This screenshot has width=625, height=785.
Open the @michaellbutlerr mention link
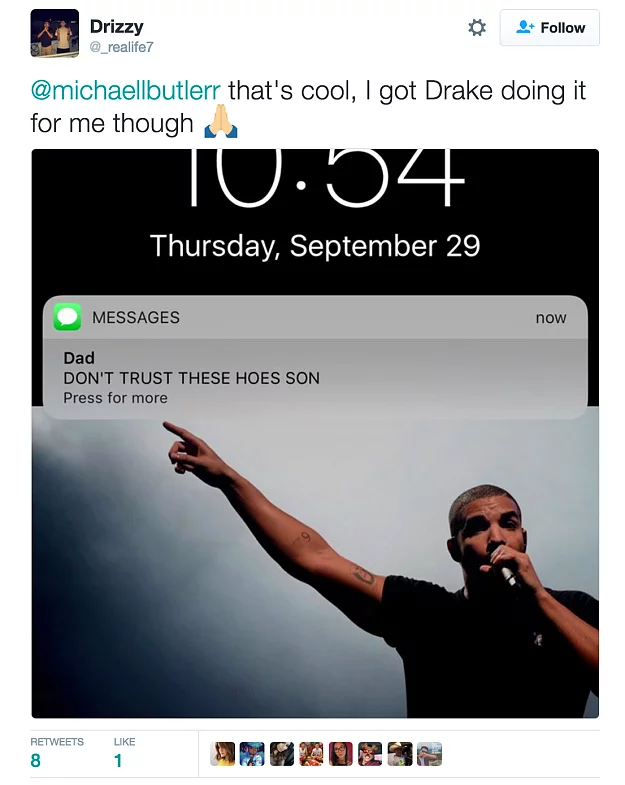click(125, 91)
